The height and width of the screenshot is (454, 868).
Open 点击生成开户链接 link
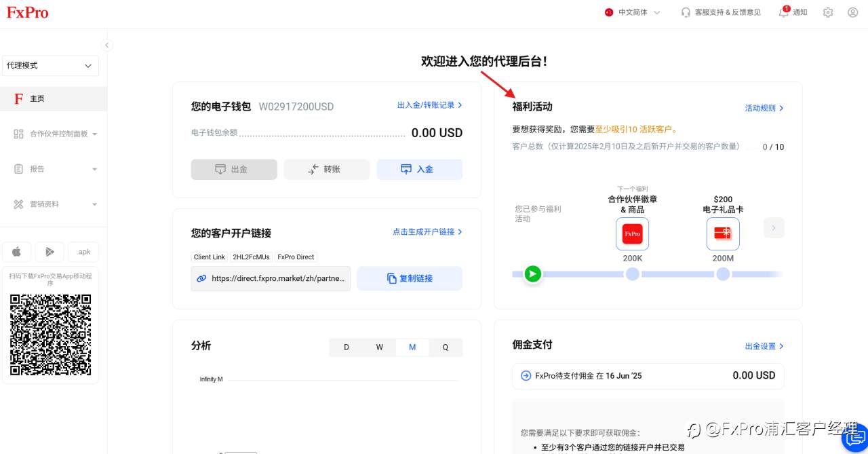(x=427, y=232)
